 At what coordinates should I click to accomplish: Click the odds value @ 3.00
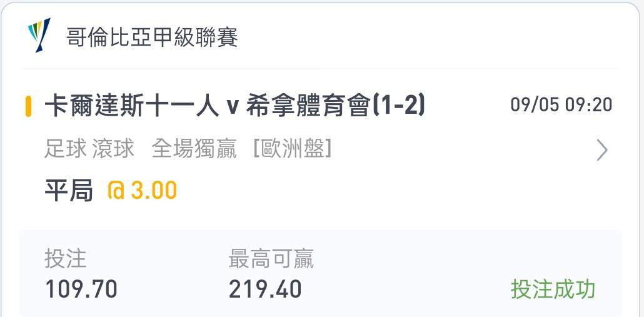142,191
